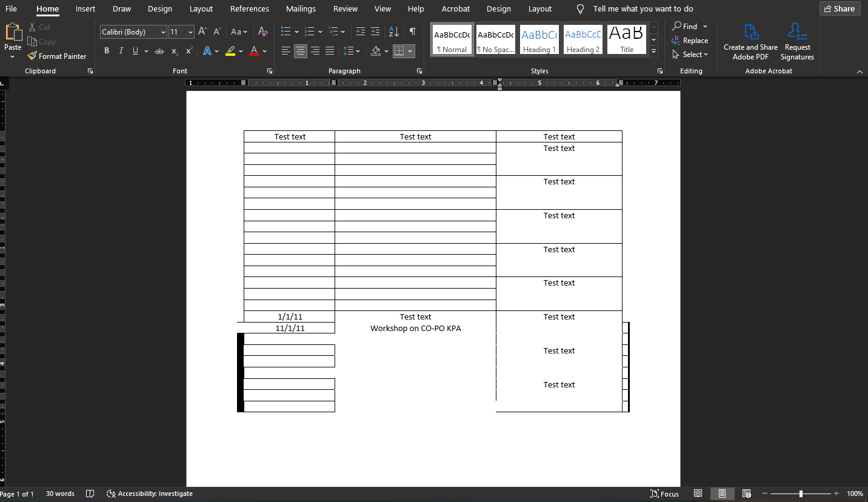Open the font size dropdown
The image size is (868, 502).
click(x=191, y=32)
